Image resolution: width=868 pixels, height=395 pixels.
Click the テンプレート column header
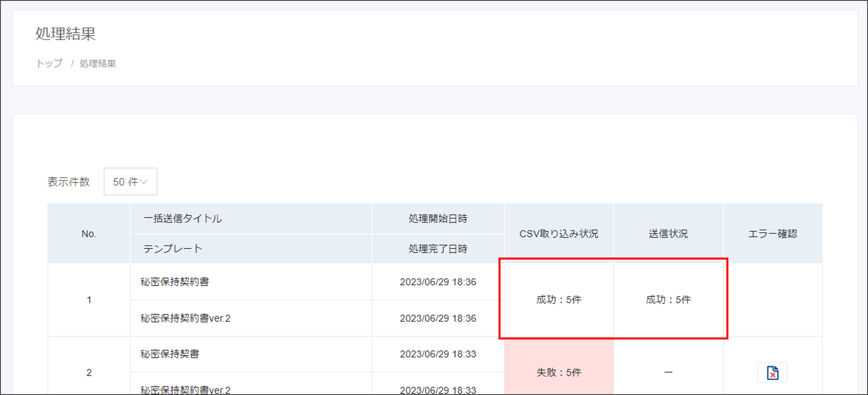(x=173, y=249)
